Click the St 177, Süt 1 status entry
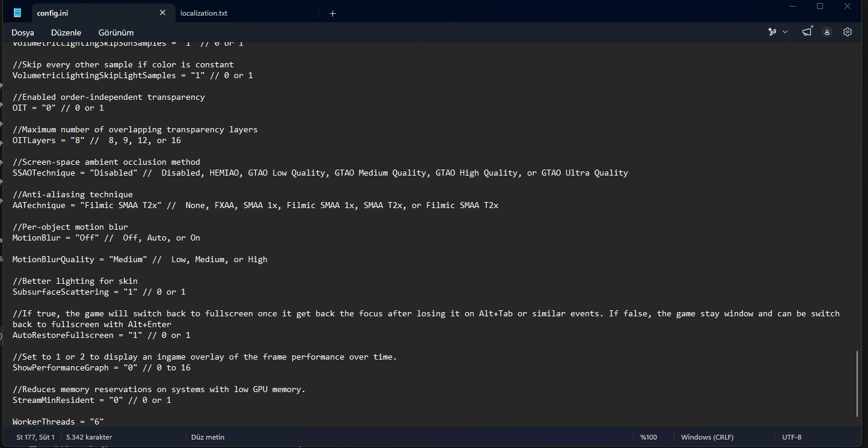This screenshot has height=448, width=868. point(35,437)
